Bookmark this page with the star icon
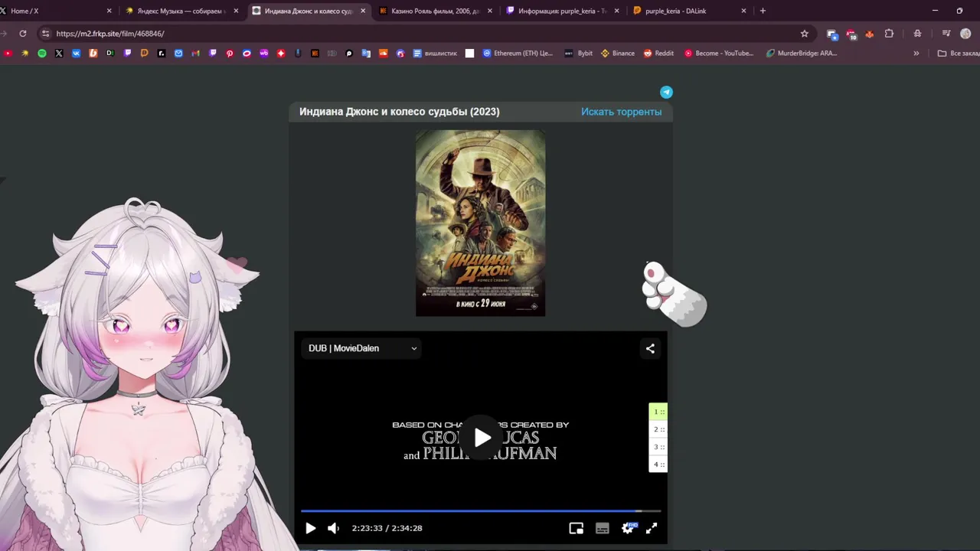The height and width of the screenshot is (551, 980). point(804,34)
